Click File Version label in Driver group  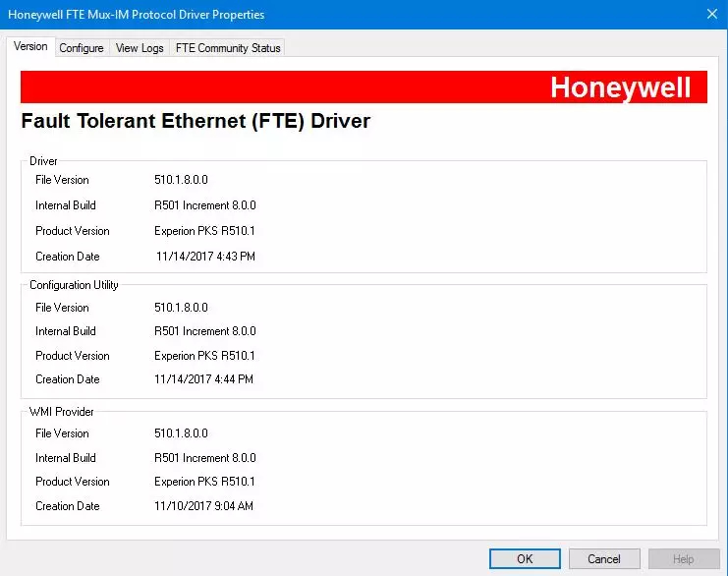tap(62, 180)
